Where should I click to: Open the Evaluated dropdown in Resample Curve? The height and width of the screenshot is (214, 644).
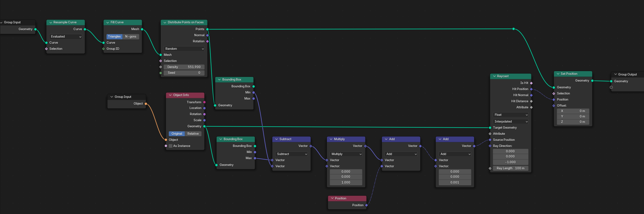click(66, 37)
